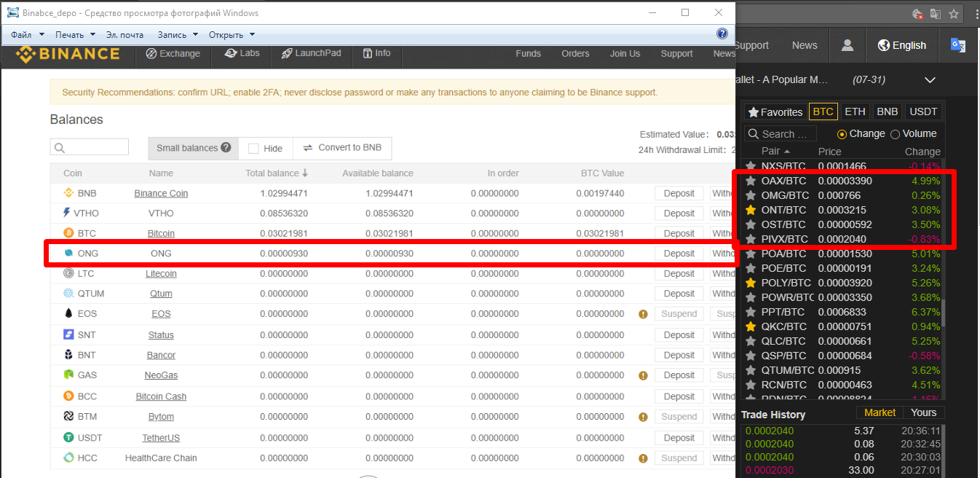Click the Exchange nav item in the image

(x=173, y=53)
